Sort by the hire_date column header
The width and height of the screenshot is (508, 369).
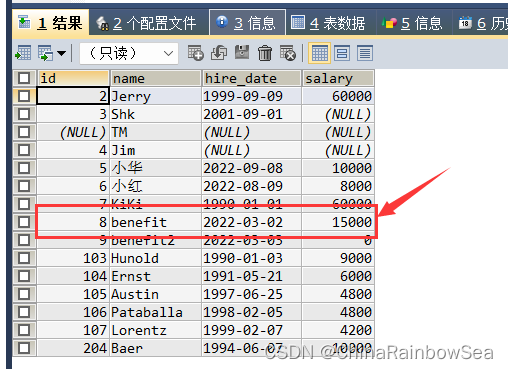pos(251,78)
